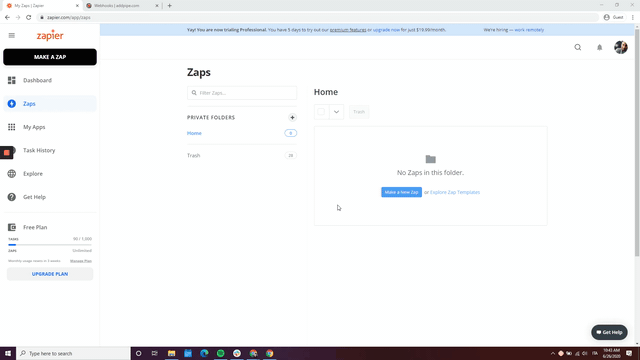Open the Explore globe icon

tap(11, 173)
